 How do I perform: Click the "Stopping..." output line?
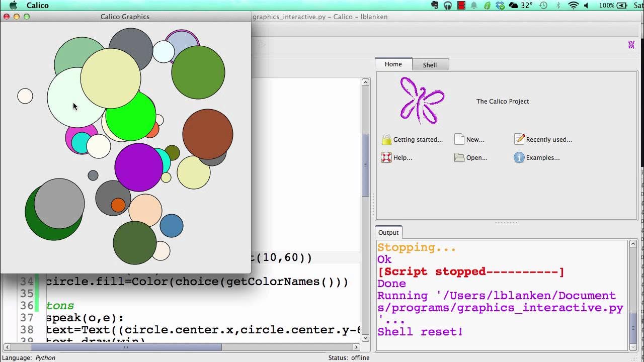point(417,248)
